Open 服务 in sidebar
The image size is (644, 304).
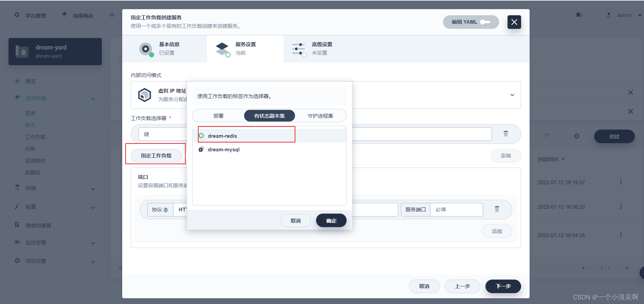pos(30,125)
